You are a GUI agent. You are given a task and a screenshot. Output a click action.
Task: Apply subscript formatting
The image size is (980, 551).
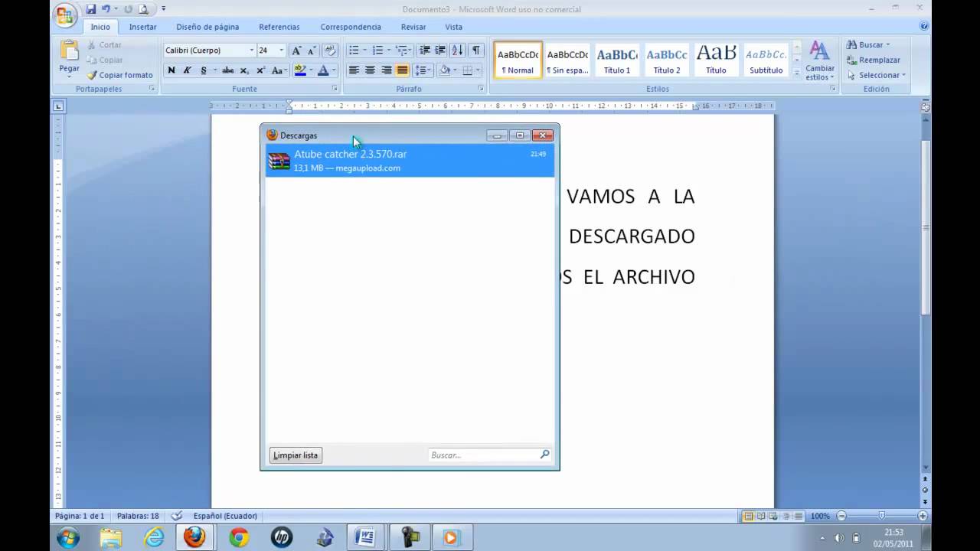coord(244,70)
